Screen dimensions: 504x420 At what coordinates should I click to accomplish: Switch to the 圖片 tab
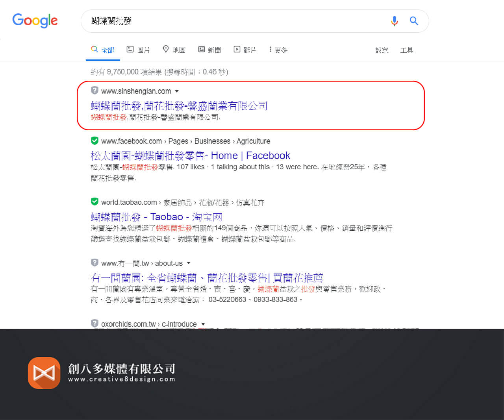click(x=138, y=50)
